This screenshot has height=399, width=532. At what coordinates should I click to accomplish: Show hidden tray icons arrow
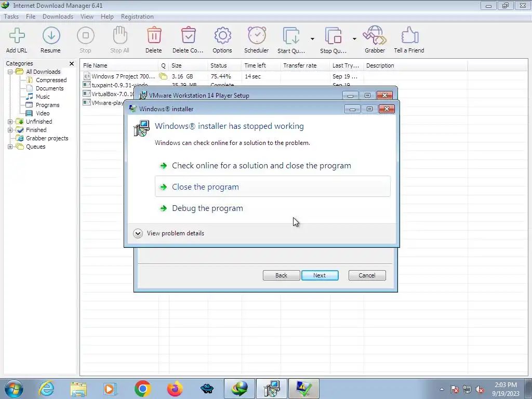[442, 389]
